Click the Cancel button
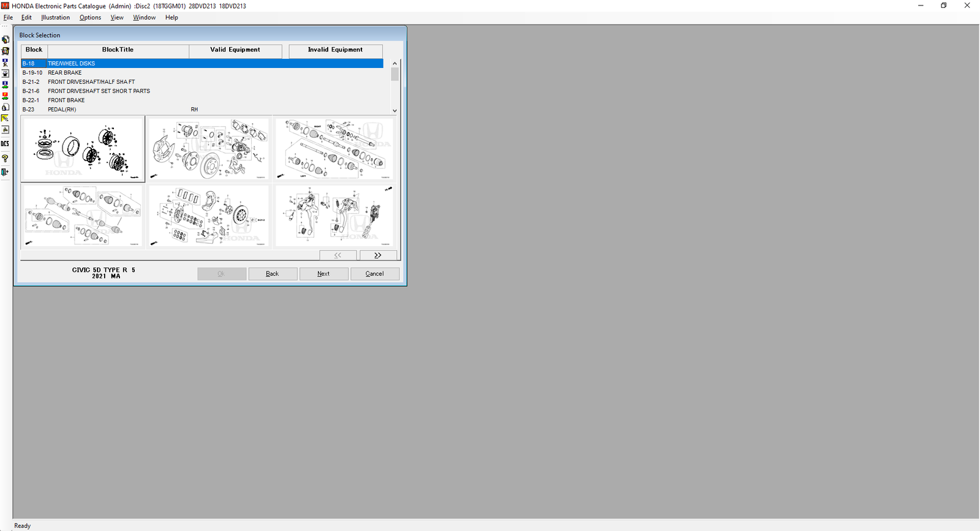The height and width of the screenshot is (531, 980). click(375, 274)
